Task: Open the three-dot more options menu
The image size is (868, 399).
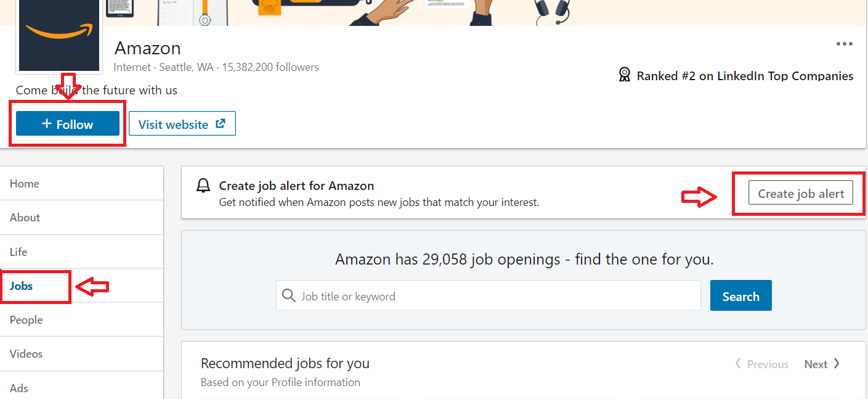Action: [x=845, y=44]
